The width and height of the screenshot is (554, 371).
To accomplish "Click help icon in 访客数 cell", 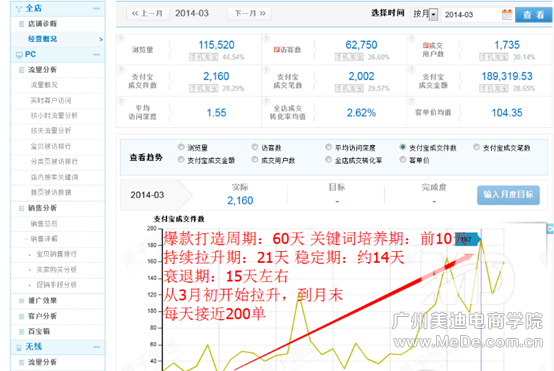I will pyautogui.click(x=266, y=38).
